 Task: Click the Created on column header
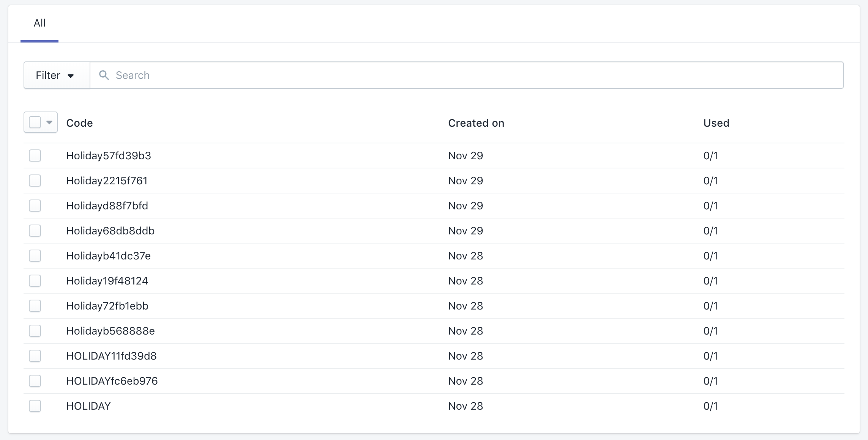pos(476,123)
